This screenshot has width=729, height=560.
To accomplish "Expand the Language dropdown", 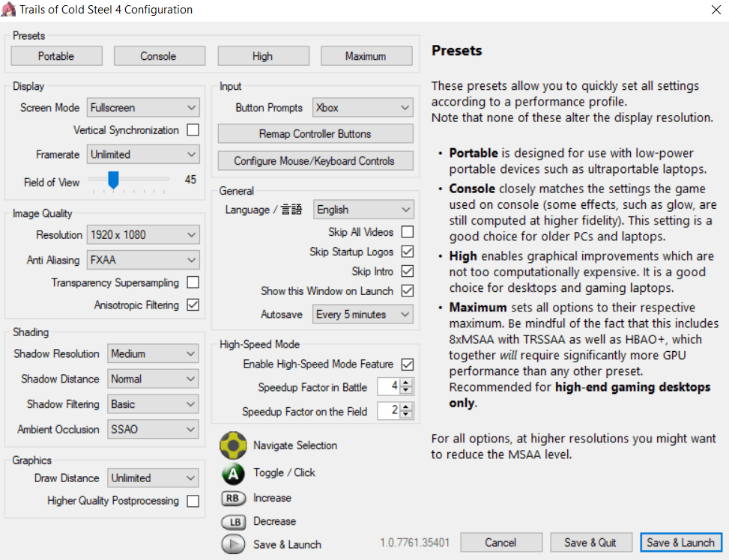I will click(x=363, y=210).
